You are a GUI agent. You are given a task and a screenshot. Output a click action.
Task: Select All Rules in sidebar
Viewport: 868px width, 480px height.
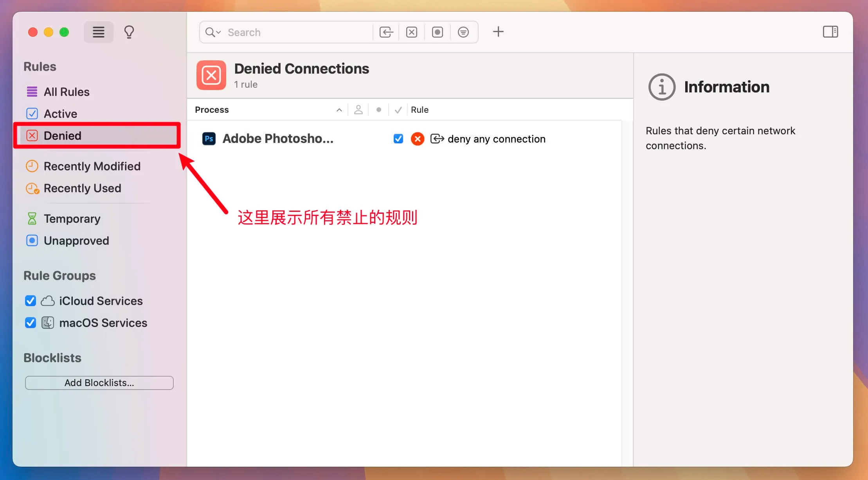[67, 92]
